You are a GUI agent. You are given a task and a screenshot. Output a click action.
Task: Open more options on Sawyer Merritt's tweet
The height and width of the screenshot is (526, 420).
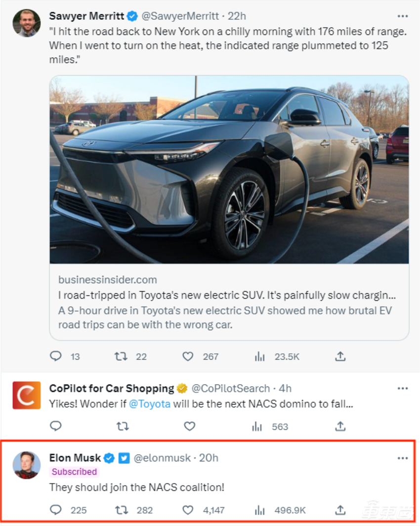coord(403,16)
